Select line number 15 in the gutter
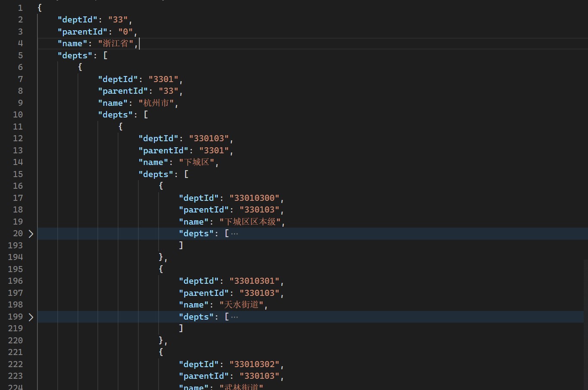The width and height of the screenshot is (588, 390). [18, 174]
